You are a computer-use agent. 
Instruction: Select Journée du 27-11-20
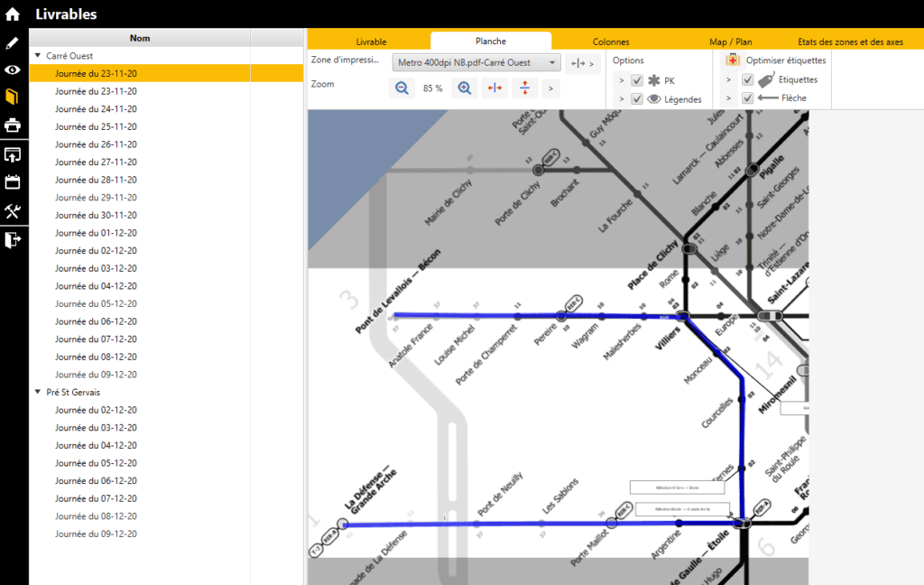[96, 162]
